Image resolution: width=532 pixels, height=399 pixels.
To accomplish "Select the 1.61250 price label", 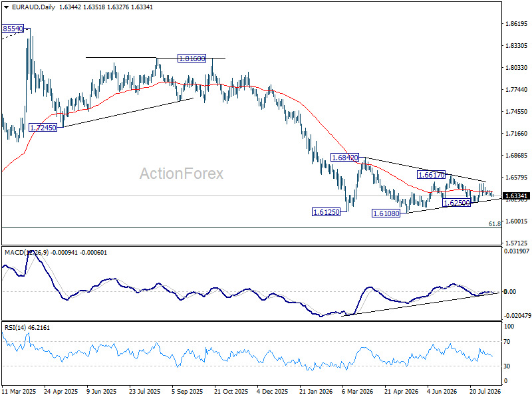I will click(326, 212).
